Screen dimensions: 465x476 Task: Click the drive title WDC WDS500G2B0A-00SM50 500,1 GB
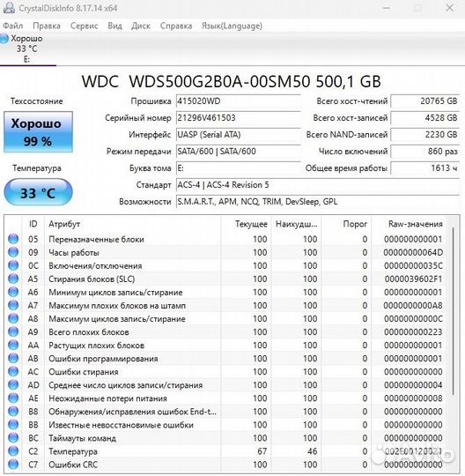(x=232, y=82)
